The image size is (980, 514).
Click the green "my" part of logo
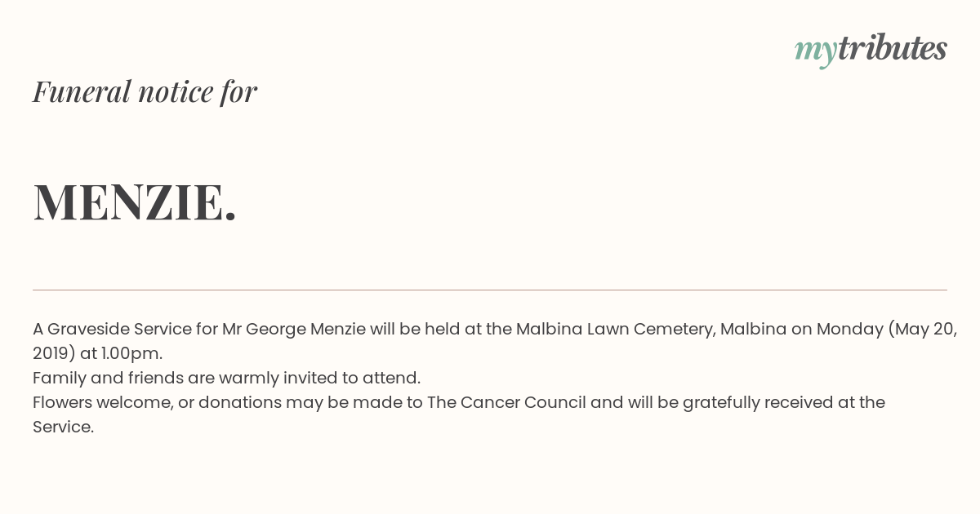816,52
